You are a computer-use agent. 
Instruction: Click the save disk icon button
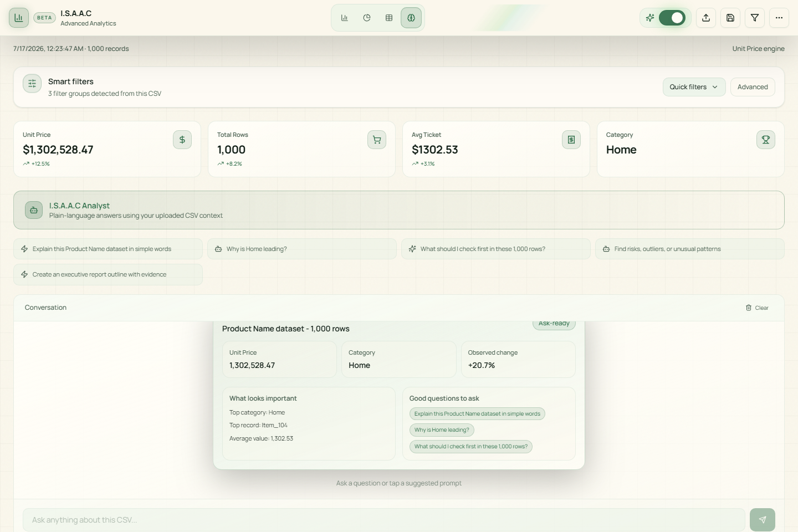pos(730,18)
